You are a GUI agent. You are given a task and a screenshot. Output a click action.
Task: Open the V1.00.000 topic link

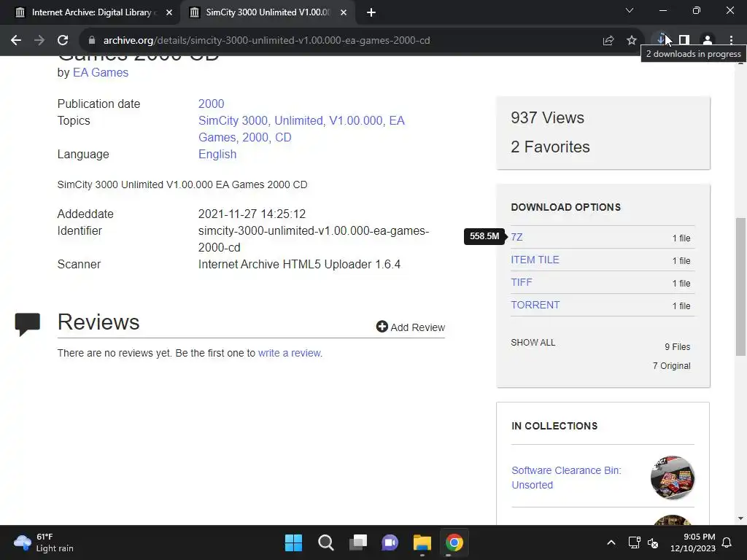pos(356,120)
